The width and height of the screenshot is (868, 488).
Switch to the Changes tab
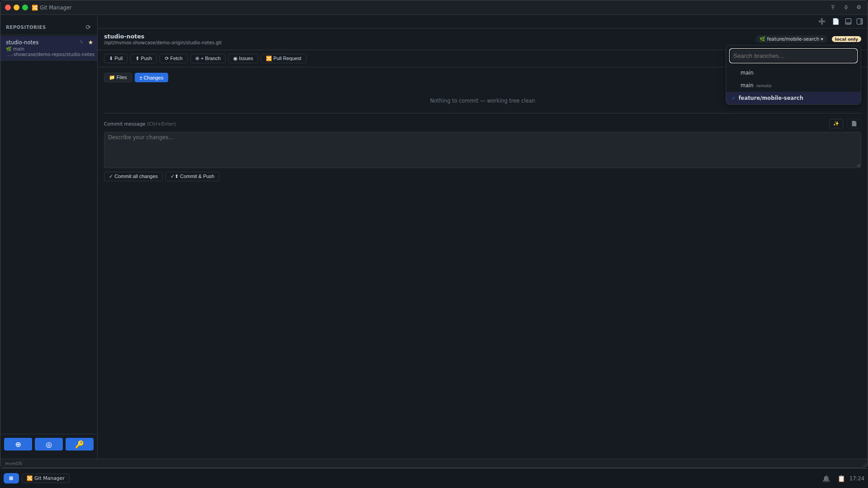tap(151, 78)
